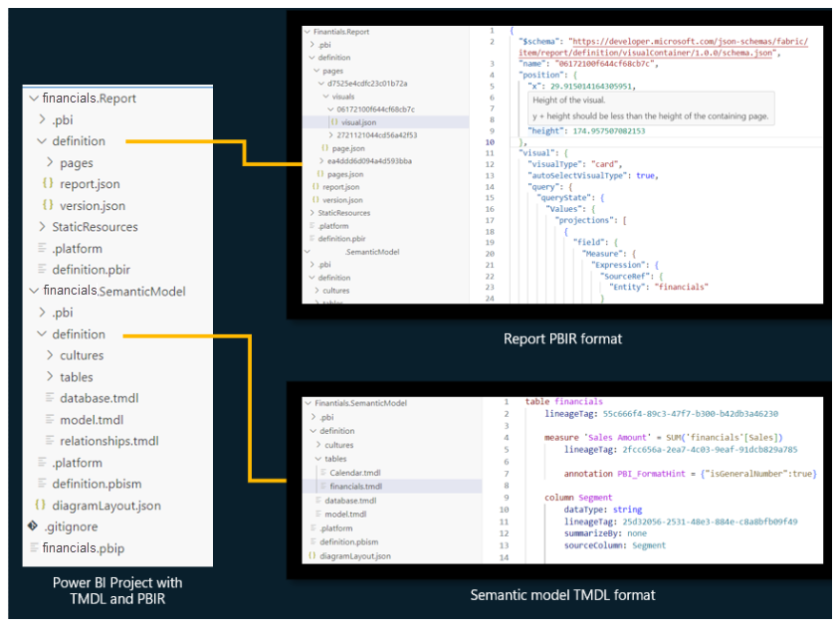Click line number 10 in the JSON editor
This screenshot has width=840, height=627.
tap(490, 141)
